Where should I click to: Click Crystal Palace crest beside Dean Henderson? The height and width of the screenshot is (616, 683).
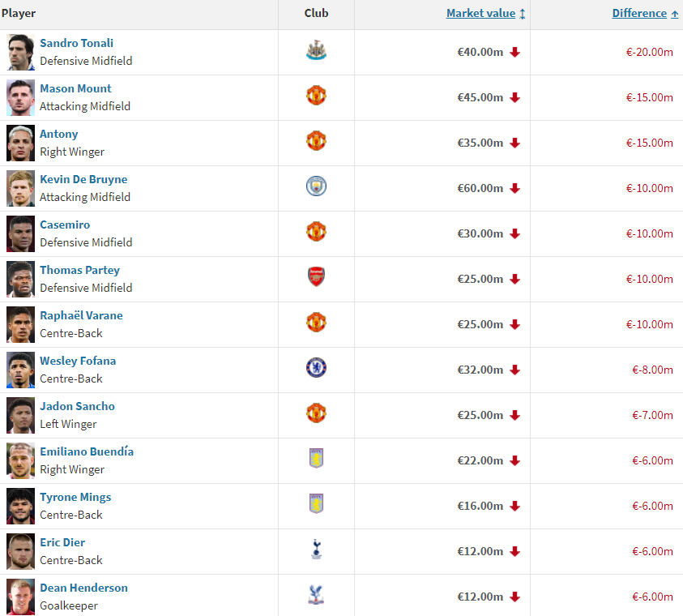[316, 597]
